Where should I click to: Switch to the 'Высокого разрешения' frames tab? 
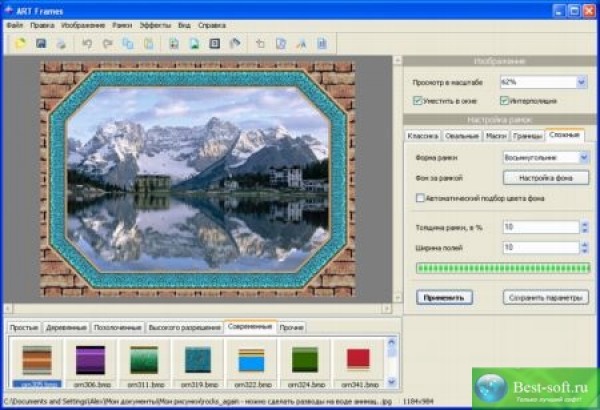tap(184, 327)
